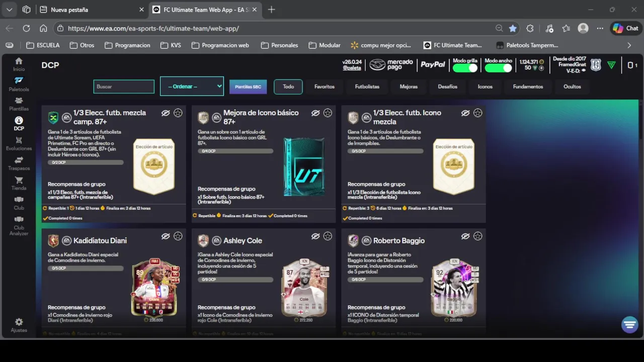The image size is (644, 362).
Task: Click the favorites star in address bar
Action: (513, 29)
